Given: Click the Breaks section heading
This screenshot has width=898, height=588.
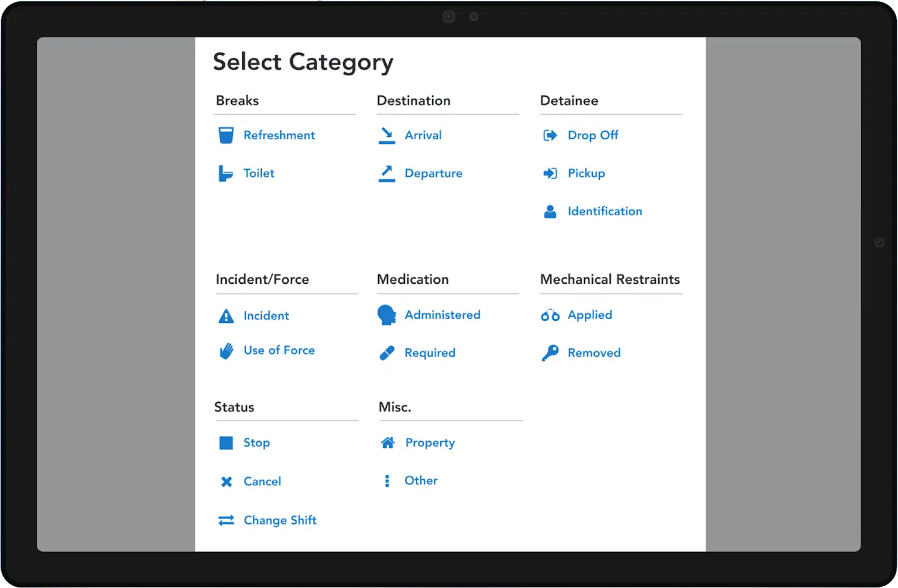Looking at the screenshot, I should pyautogui.click(x=237, y=100).
